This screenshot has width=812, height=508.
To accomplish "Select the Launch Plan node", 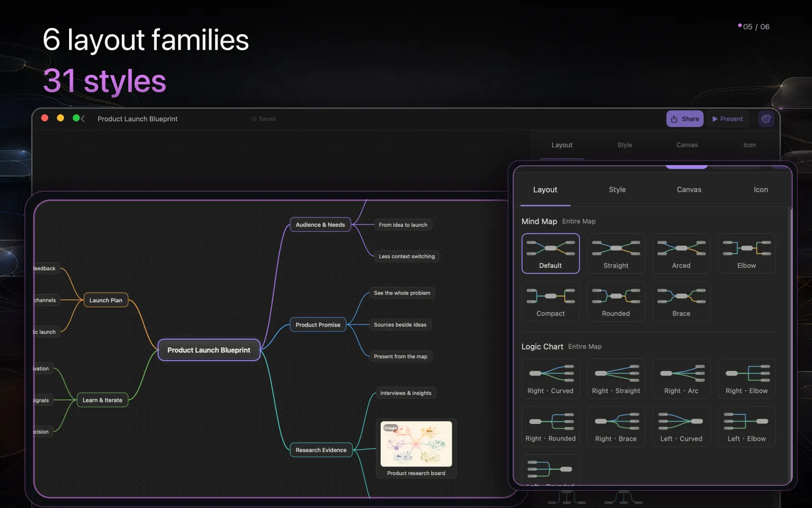I will 106,300.
